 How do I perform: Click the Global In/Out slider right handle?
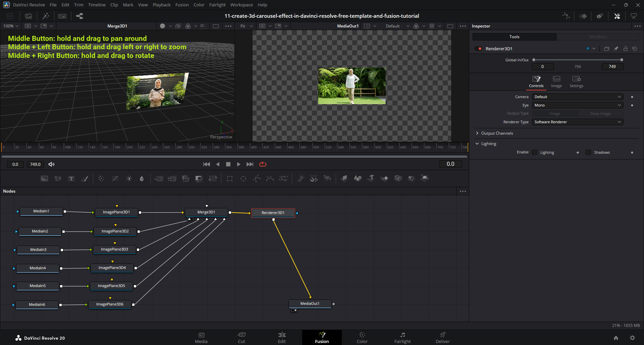622,60
